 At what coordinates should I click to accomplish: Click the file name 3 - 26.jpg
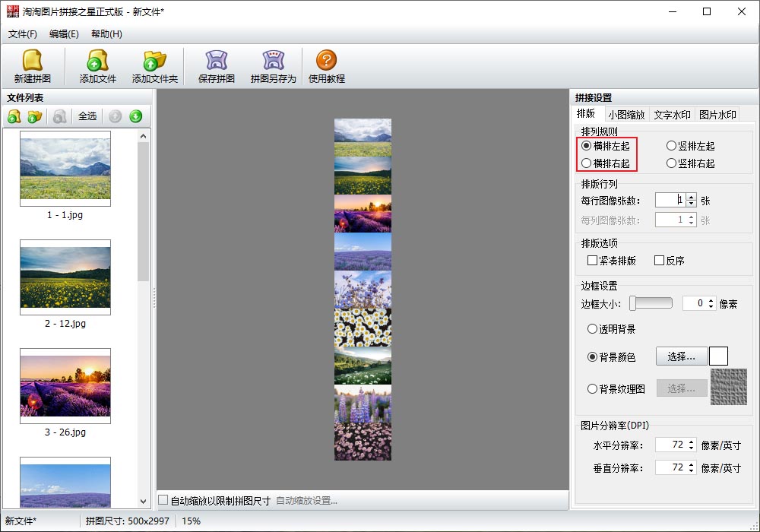(65, 432)
